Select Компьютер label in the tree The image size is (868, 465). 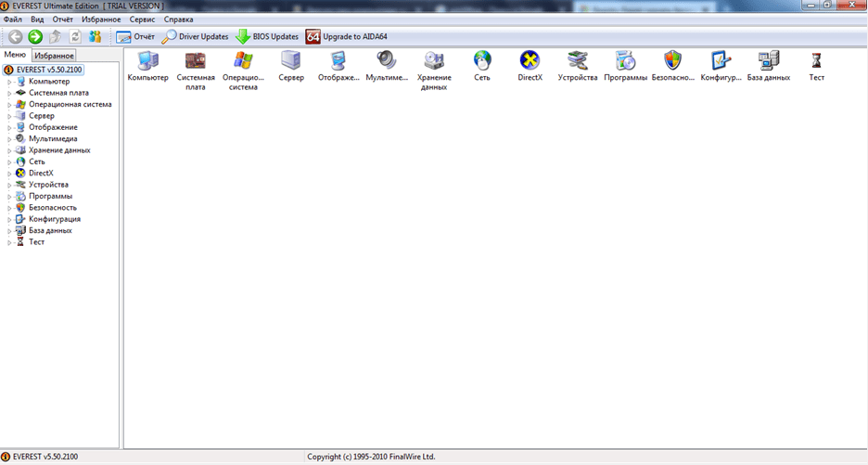[x=49, y=82]
